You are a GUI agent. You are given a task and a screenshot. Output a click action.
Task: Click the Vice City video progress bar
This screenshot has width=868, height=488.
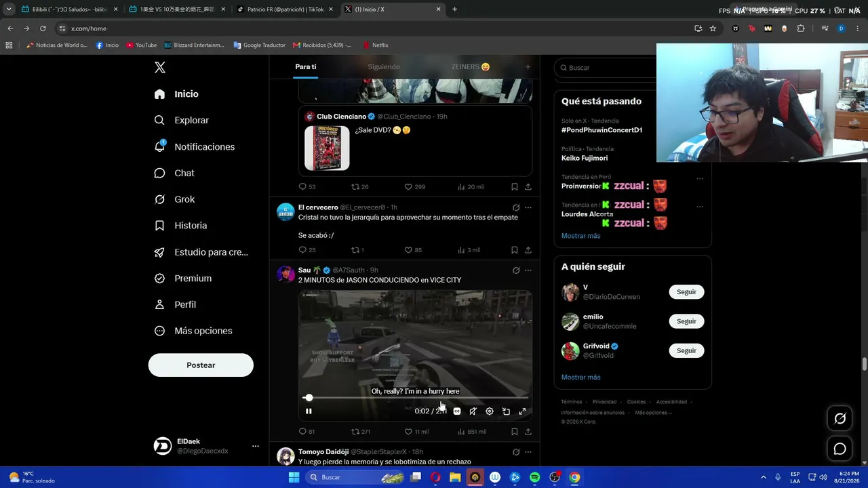pyautogui.click(x=415, y=398)
